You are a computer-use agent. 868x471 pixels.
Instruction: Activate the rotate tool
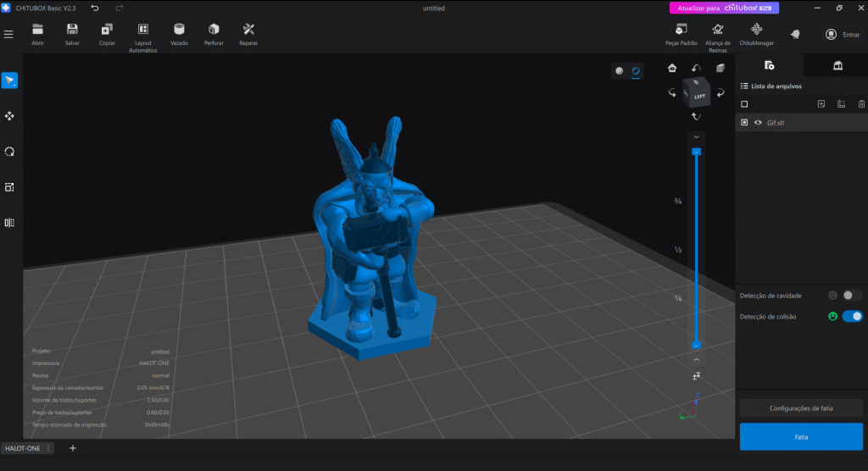point(9,152)
